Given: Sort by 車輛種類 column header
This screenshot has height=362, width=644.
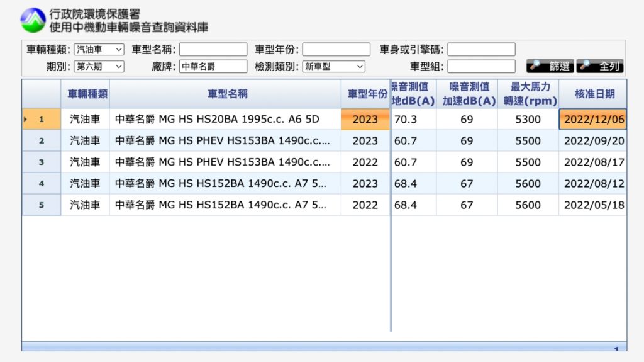Looking at the screenshot, I should tap(86, 94).
